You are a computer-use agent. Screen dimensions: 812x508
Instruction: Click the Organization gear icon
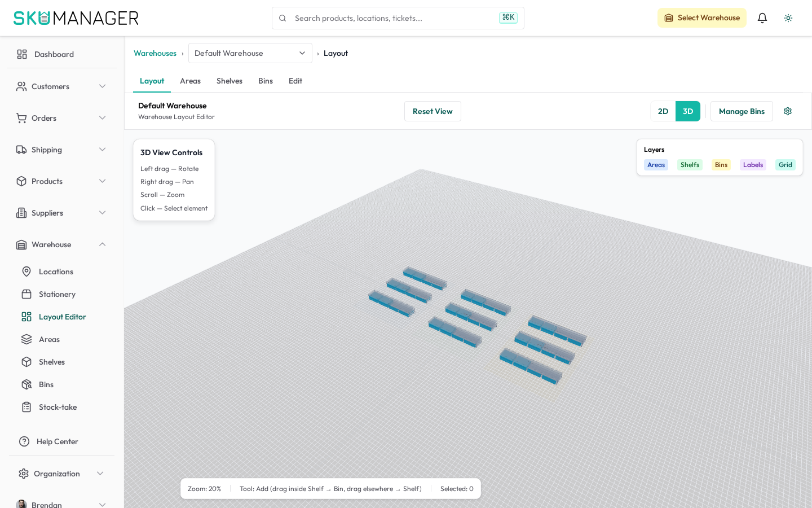click(24, 474)
